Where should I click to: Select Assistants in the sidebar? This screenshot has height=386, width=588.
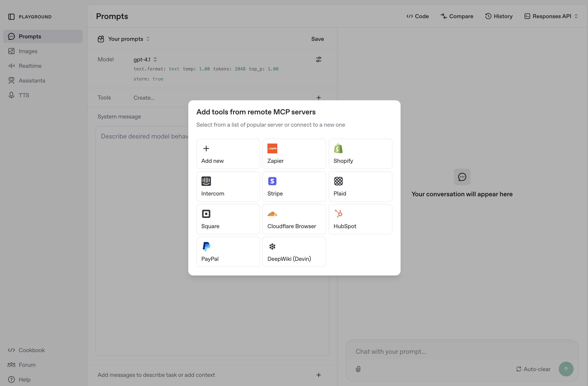43,80
